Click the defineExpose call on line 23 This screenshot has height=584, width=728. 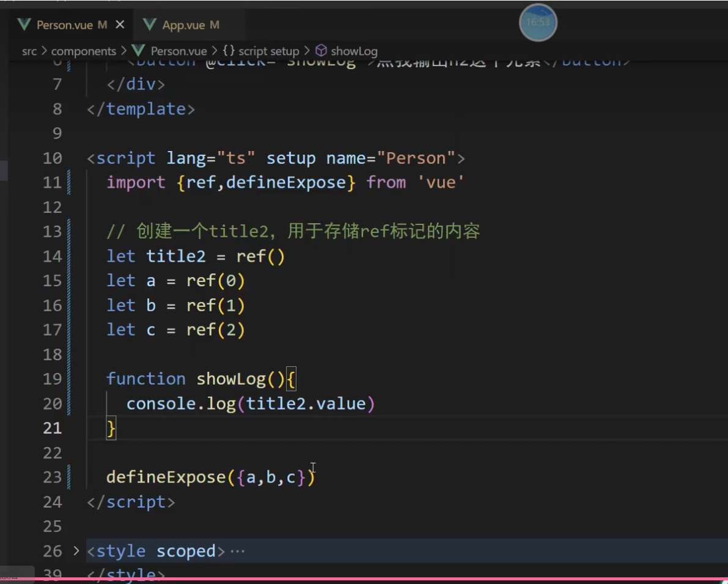pyautogui.click(x=166, y=477)
